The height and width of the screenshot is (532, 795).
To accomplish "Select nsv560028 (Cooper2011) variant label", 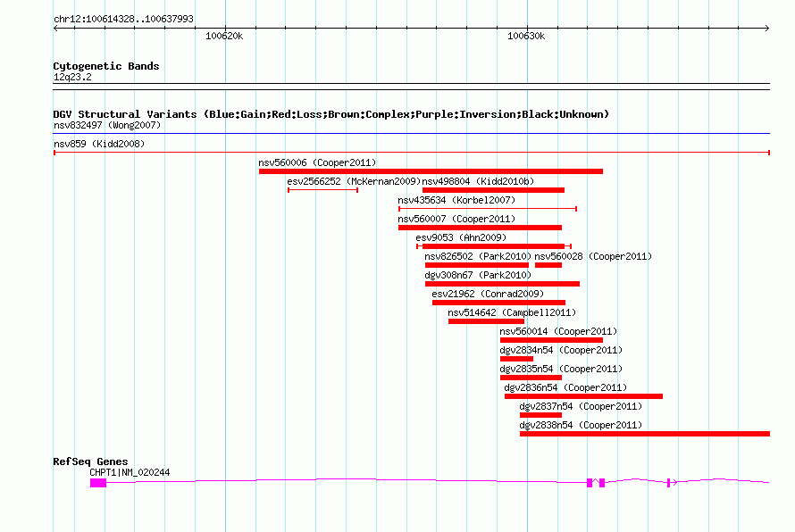I will coord(593,256).
